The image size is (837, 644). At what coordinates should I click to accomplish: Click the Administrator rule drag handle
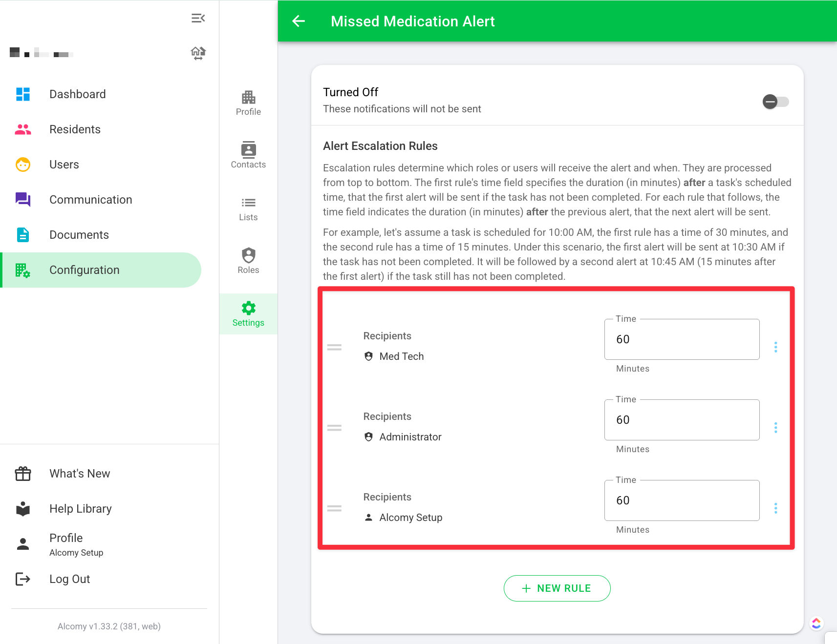(334, 428)
